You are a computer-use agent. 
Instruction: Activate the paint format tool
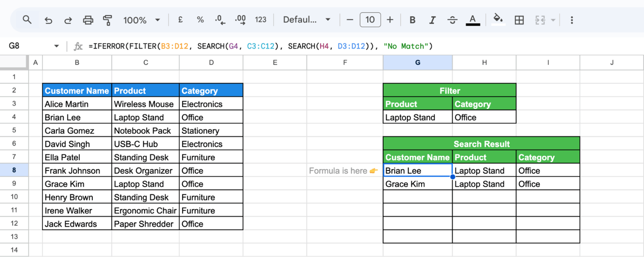(x=107, y=20)
